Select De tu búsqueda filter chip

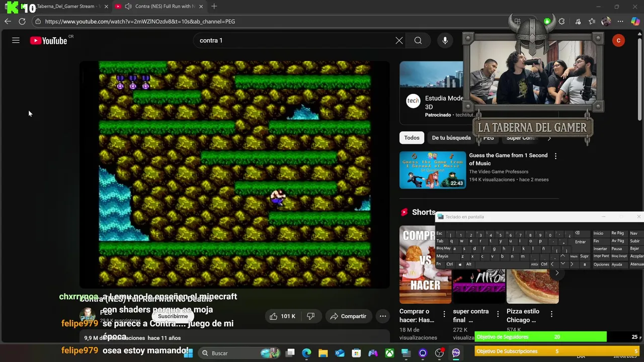[451, 138]
